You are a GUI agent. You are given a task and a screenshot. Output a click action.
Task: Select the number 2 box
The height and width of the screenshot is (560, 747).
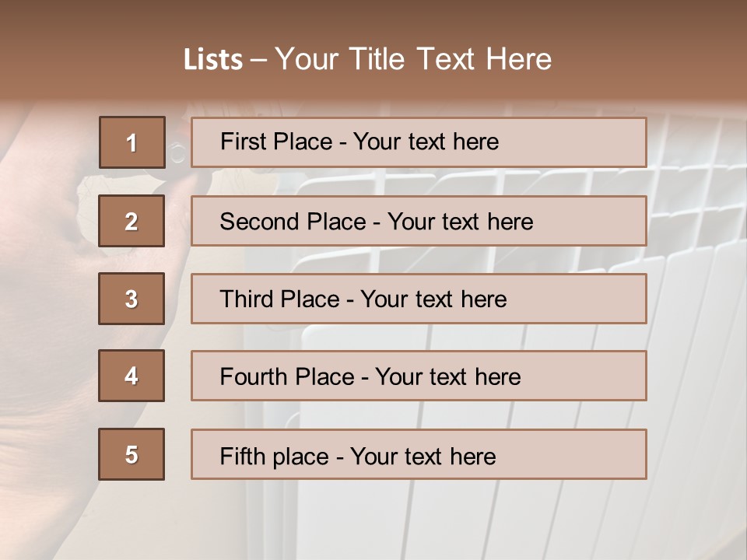click(132, 221)
